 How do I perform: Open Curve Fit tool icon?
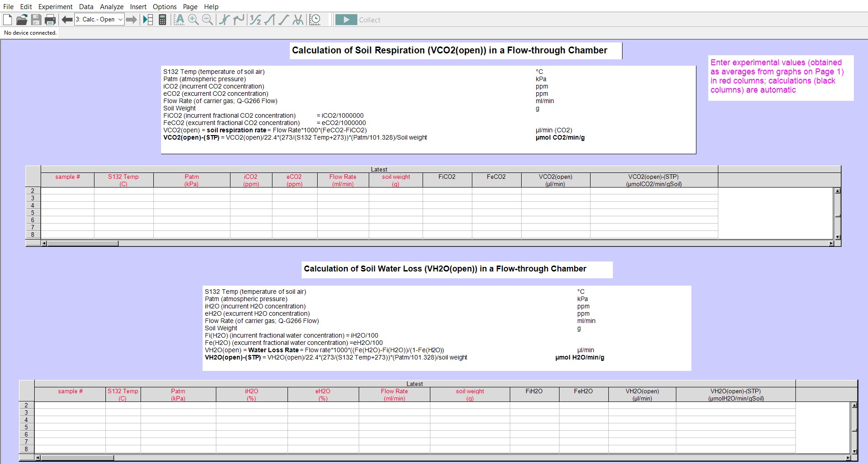(298, 20)
